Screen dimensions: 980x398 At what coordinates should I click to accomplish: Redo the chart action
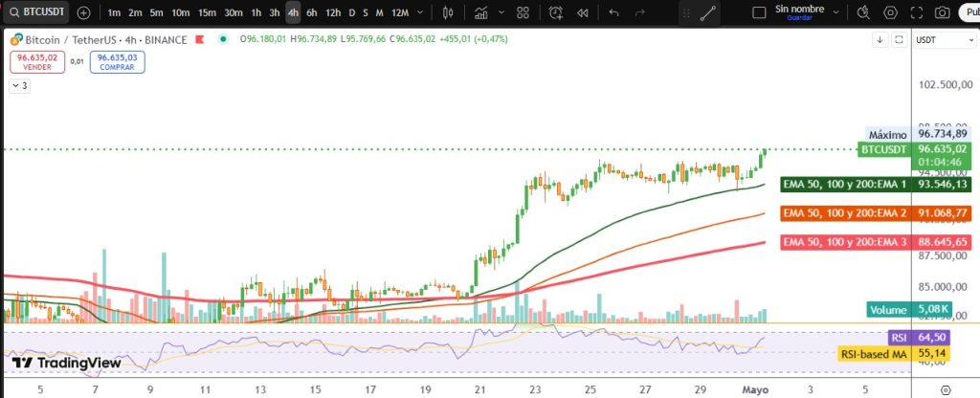[639, 12]
